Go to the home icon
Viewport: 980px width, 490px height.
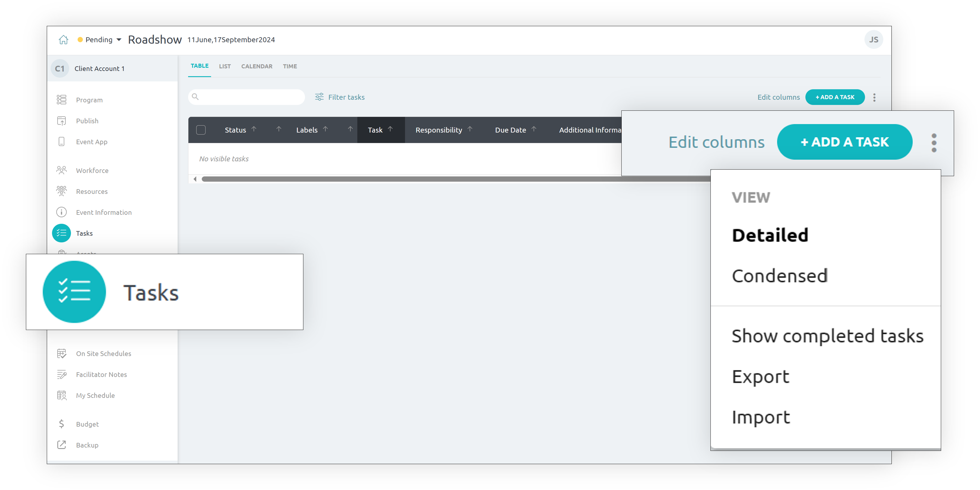[63, 39]
